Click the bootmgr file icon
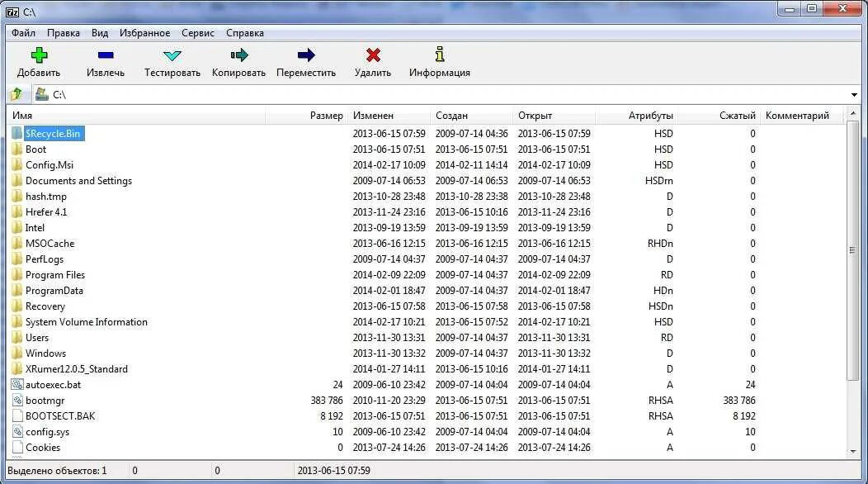 (x=17, y=401)
